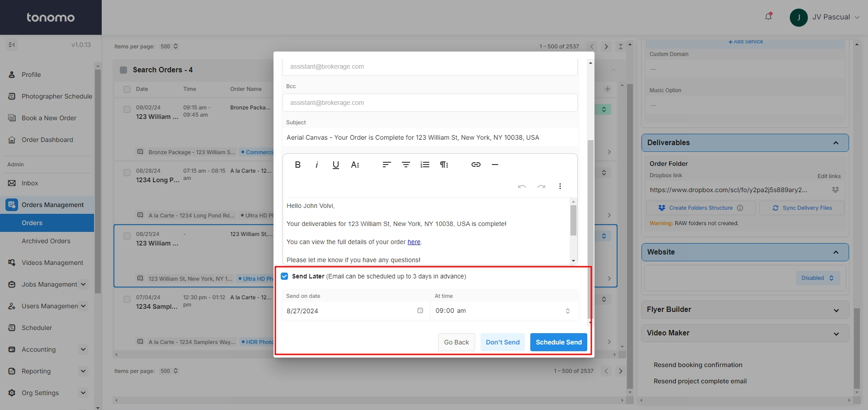Check the 08/21/24 order row checkbox
Viewport: 868px width, 410px height.
127,236
